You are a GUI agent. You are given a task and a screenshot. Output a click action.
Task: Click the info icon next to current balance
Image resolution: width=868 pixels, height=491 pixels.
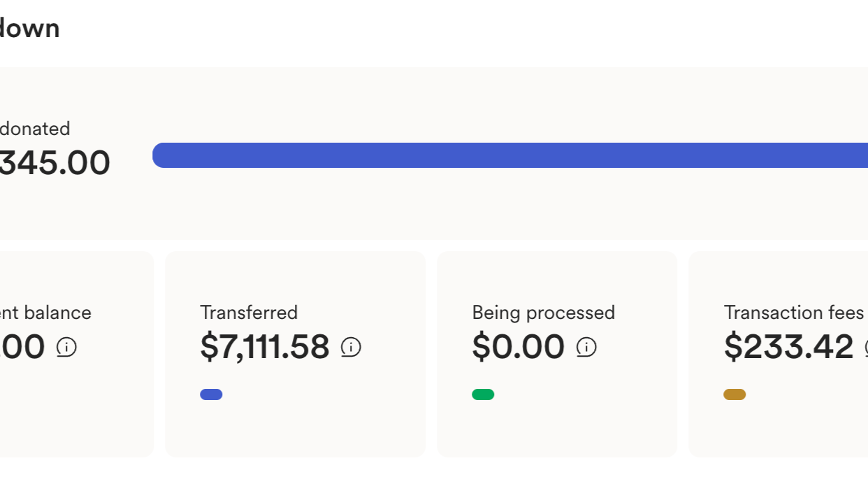(66, 347)
